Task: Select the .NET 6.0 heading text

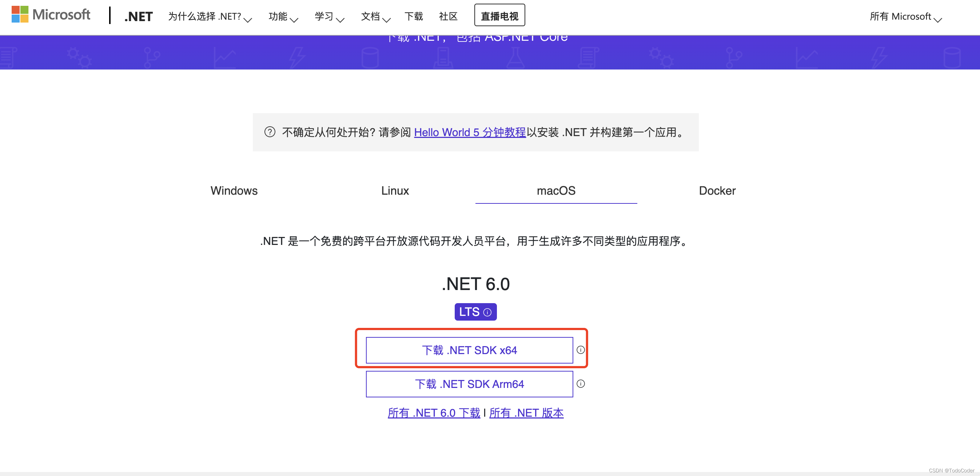Action: point(475,284)
